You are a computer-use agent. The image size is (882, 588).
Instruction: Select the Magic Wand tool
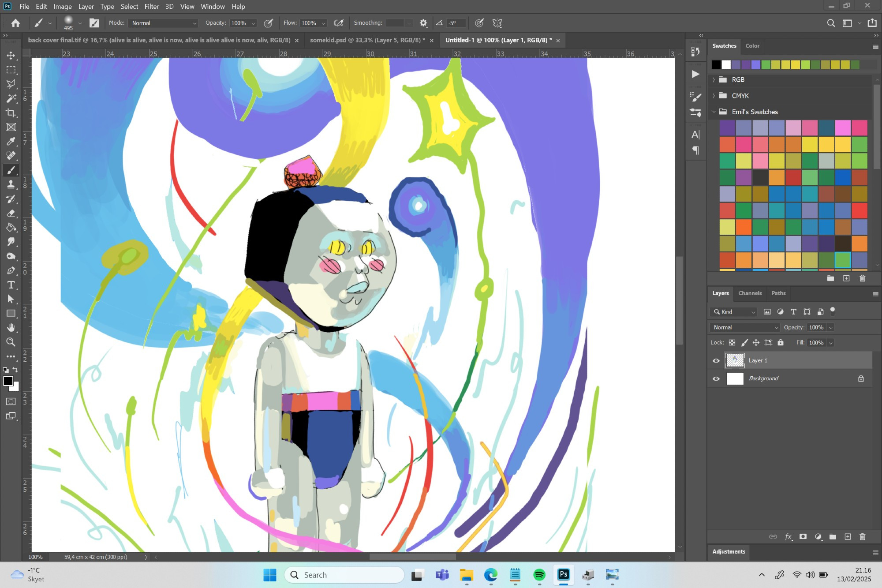[11, 98]
